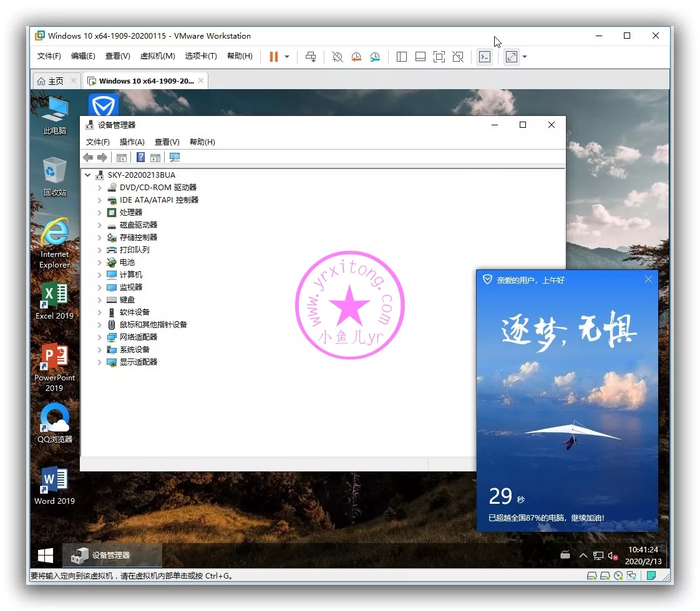Expand the 显示适配器 tree node
This screenshot has height=611, width=700.
(x=99, y=362)
